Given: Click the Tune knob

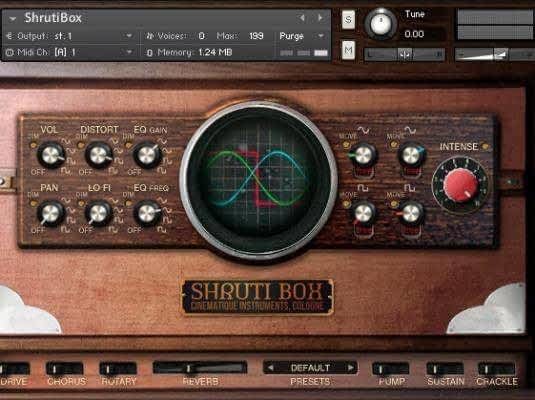Looking at the screenshot, I should click(380, 24).
